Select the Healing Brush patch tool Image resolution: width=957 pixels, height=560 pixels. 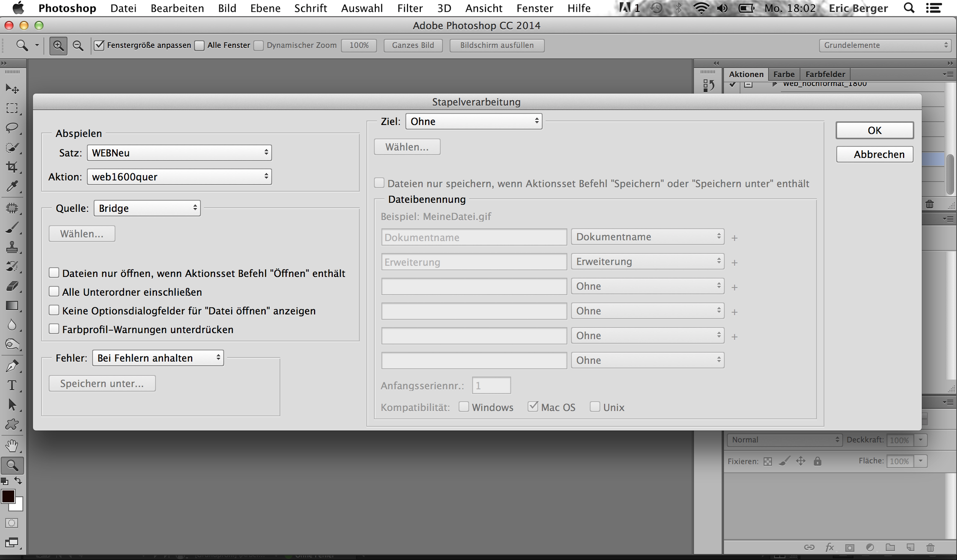(x=12, y=208)
